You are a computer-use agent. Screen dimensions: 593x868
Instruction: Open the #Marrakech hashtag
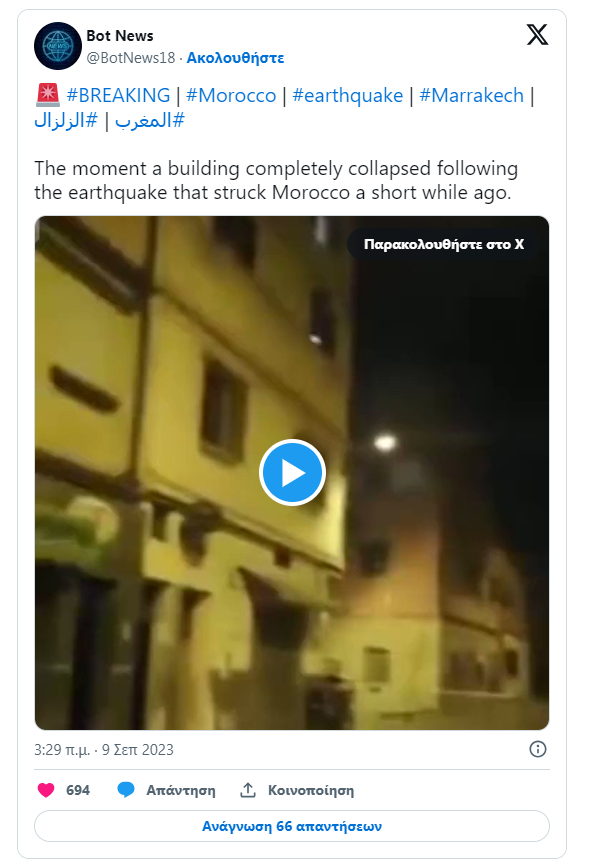tap(471, 95)
